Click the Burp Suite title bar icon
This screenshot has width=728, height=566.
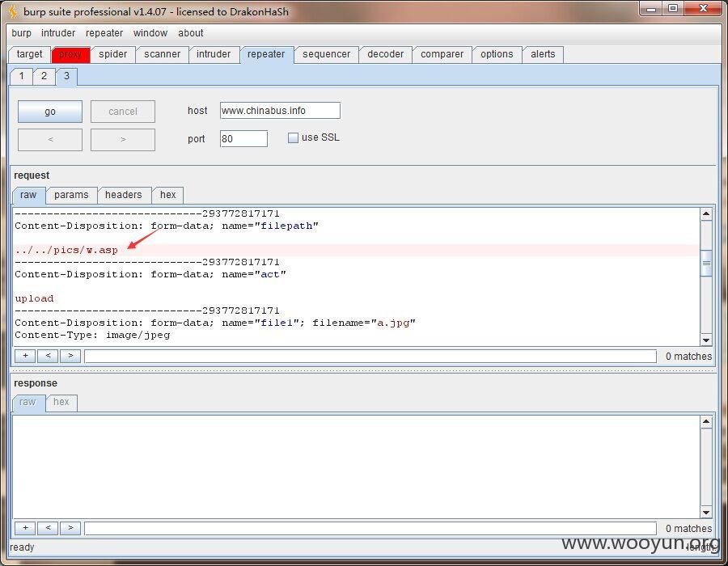pyautogui.click(x=13, y=11)
